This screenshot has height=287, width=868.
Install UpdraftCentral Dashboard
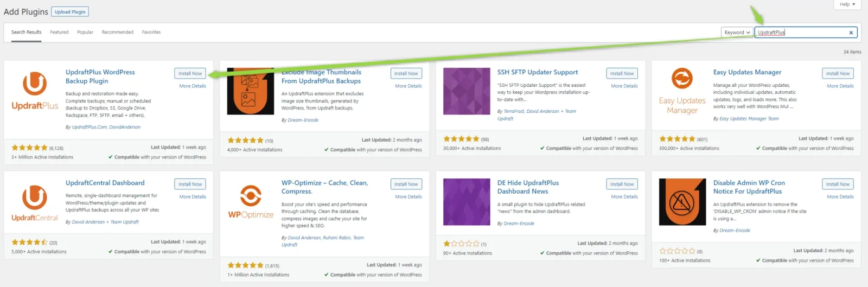coord(190,184)
